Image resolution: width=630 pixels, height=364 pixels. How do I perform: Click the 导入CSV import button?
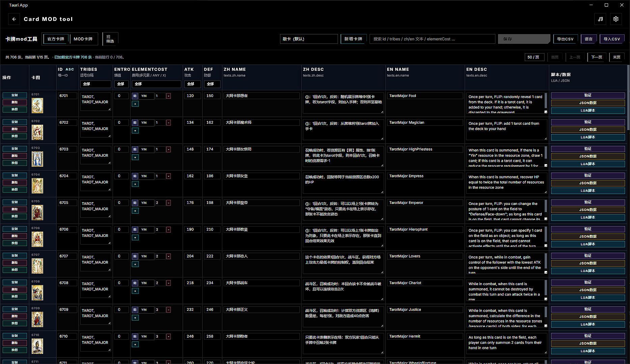point(612,39)
